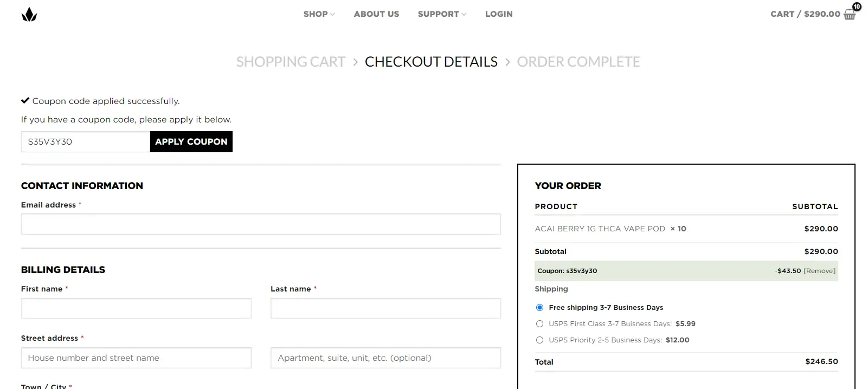The height and width of the screenshot is (389, 868).
Task: Remove the s35v3y30 coupon
Action: [819, 271]
